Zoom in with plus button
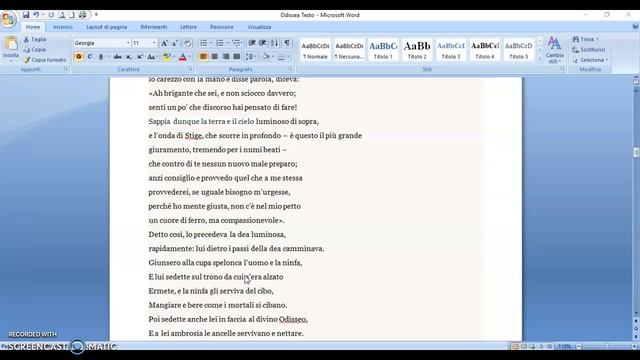Image resolution: width=640 pixels, height=360 pixels. (635, 347)
